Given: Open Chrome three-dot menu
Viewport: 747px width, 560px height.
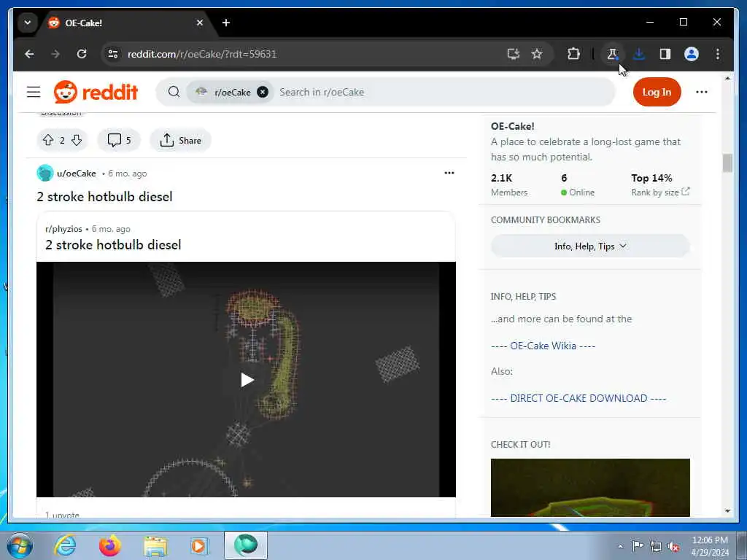Looking at the screenshot, I should click(718, 54).
